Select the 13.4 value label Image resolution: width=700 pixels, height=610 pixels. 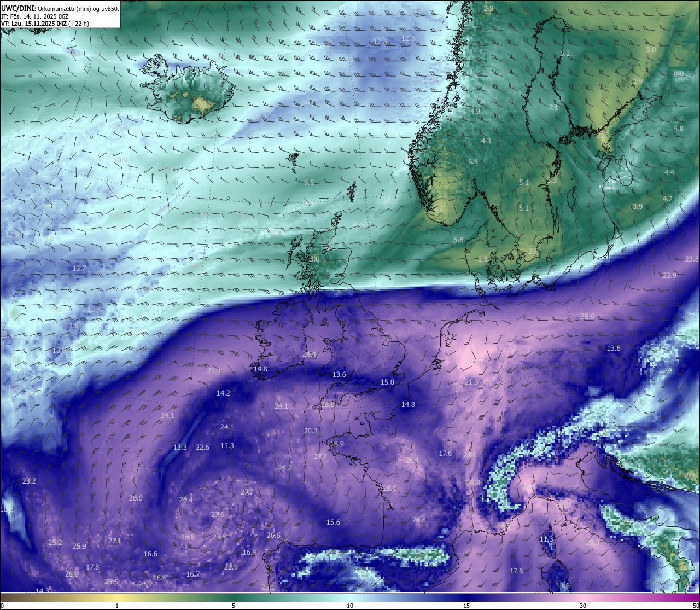pyautogui.click(x=95, y=310)
